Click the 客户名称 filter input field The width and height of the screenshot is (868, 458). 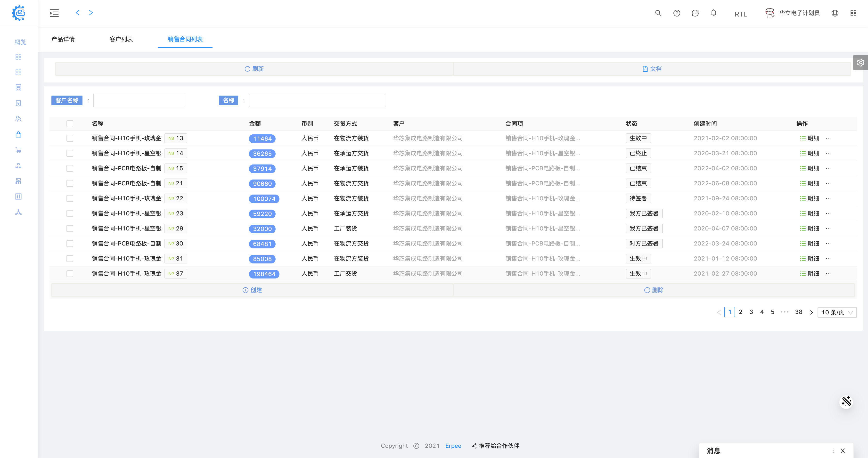pos(139,100)
